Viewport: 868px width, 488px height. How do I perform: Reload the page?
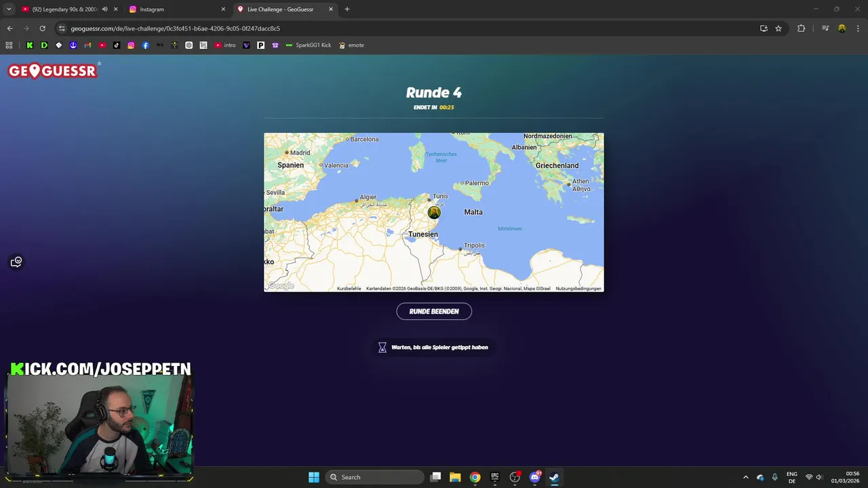[x=42, y=28]
